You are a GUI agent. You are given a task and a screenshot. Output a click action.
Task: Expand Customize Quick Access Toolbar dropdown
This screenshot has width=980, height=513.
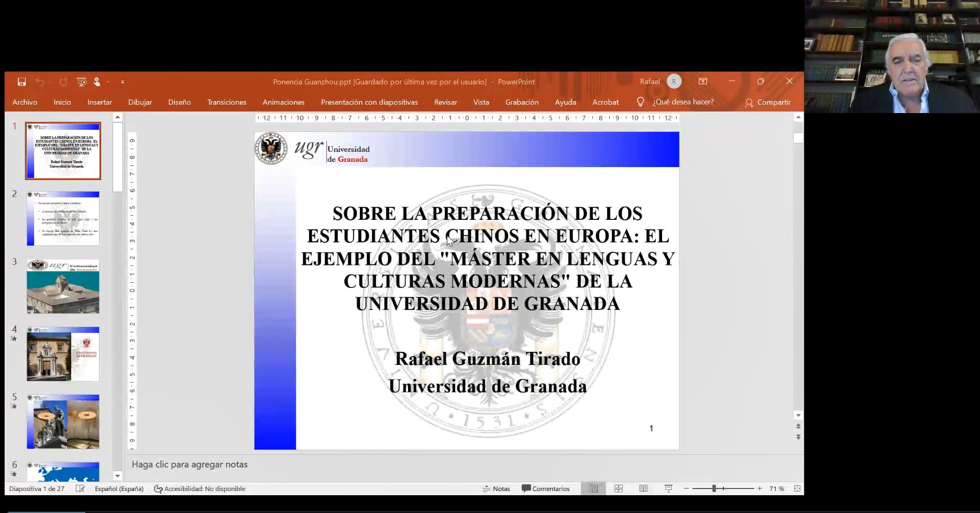[x=123, y=82]
